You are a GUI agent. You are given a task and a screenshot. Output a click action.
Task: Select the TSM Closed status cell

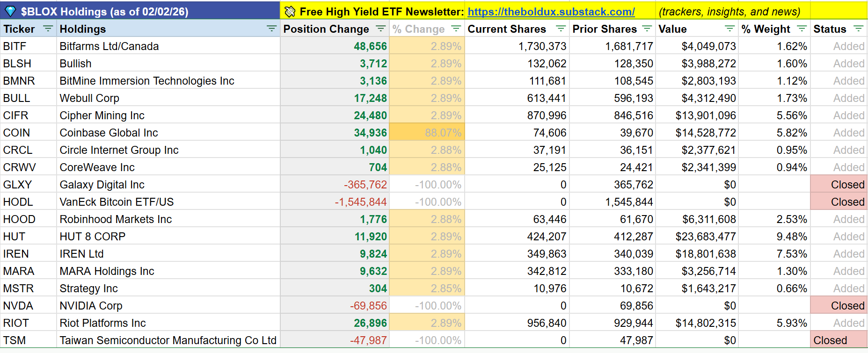coord(839,340)
